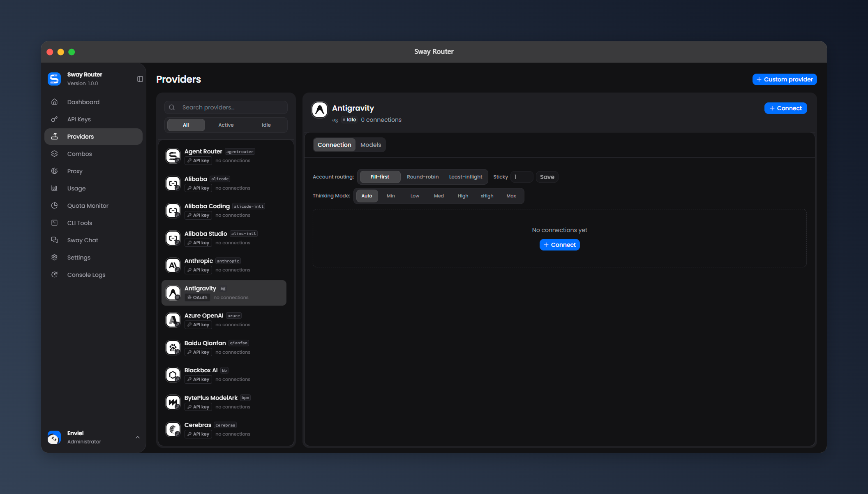Set Thinking Mode to xHigh
This screenshot has height=494, width=868.
pos(487,196)
